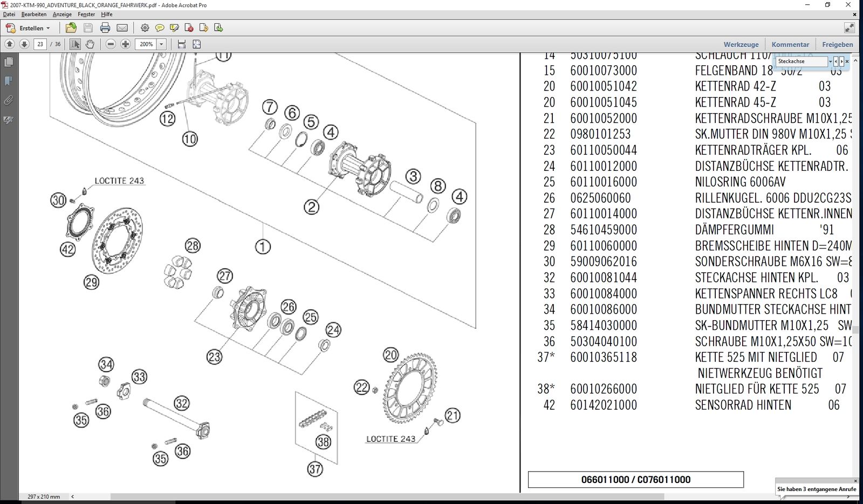Screen dimensions: 863x504
Task: Open the Bearbeiten menu
Action: coord(34,15)
